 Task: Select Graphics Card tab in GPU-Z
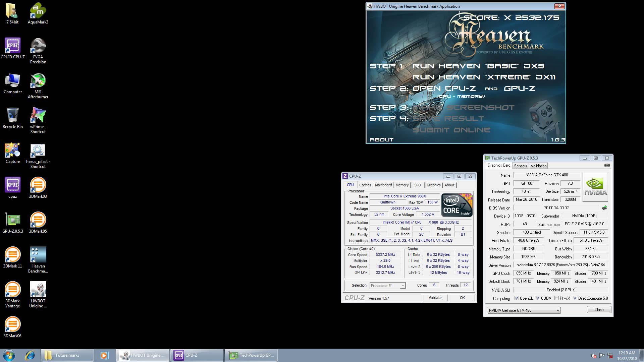[499, 165]
